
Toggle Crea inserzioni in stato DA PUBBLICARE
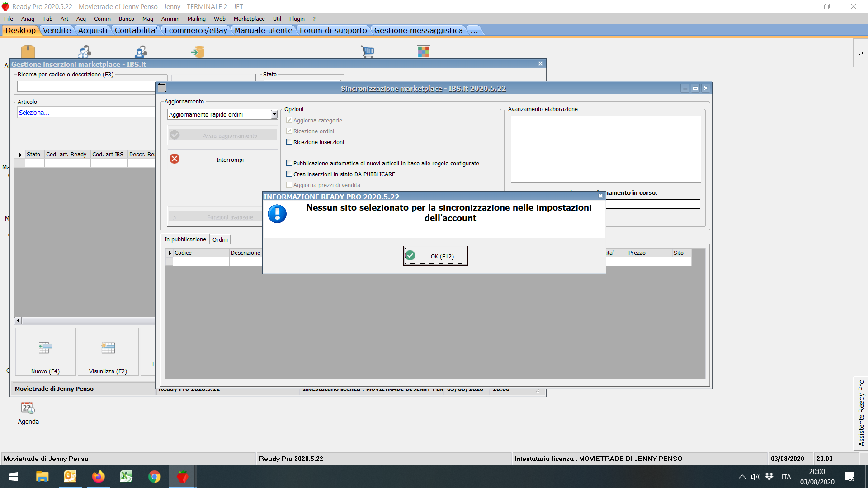tap(289, 174)
